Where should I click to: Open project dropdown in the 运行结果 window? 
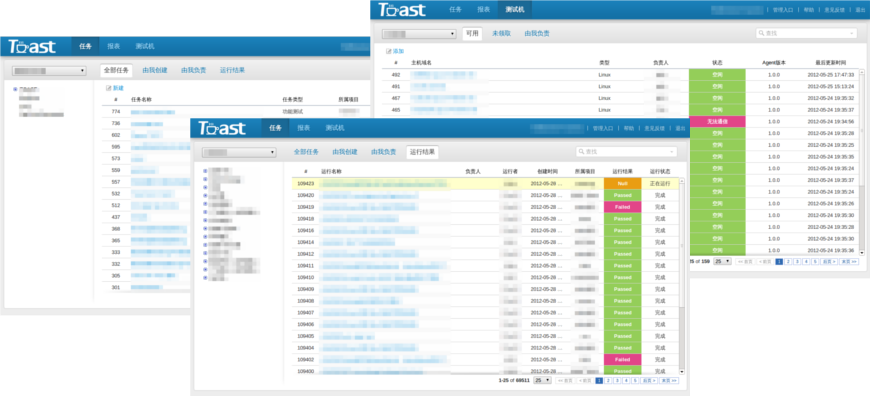click(239, 152)
